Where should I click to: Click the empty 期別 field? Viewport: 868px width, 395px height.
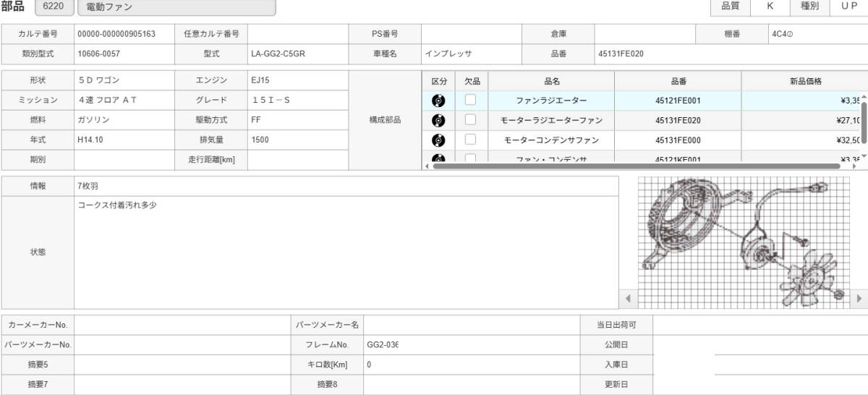coord(124,159)
